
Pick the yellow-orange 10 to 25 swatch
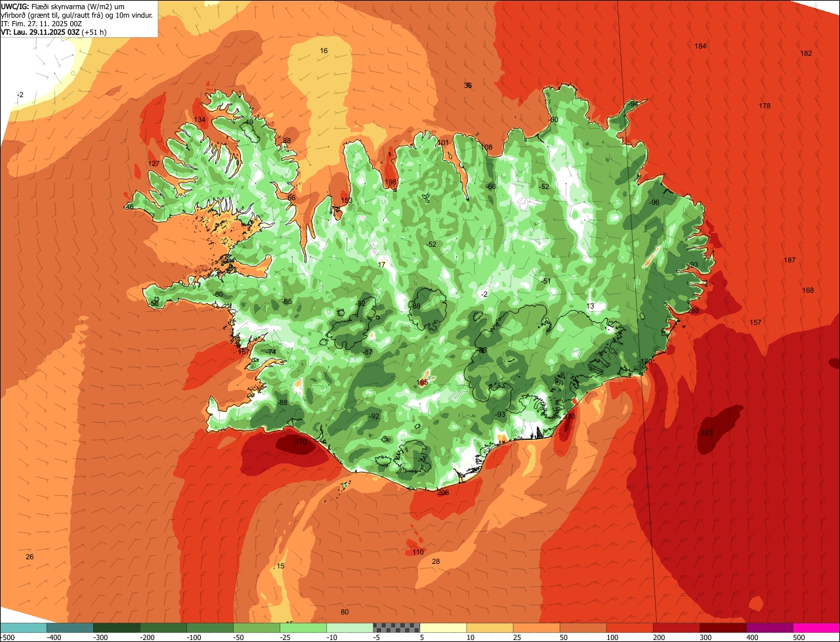click(489, 628)
